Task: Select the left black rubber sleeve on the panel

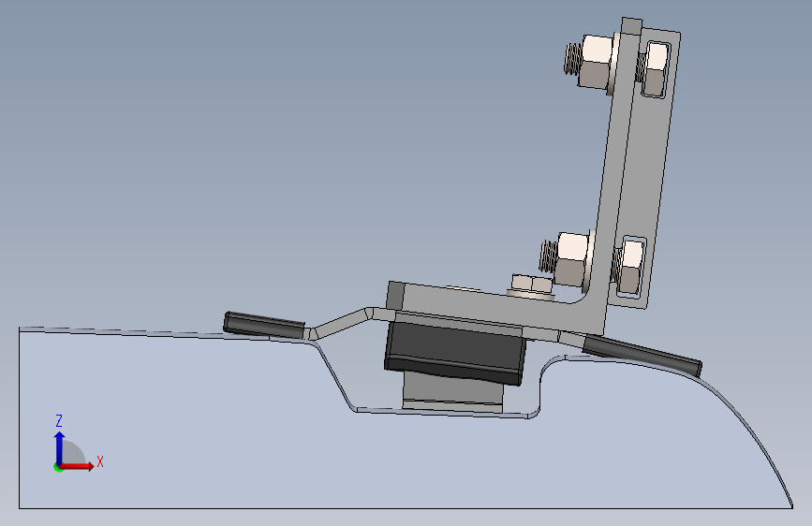Action: 263,325
